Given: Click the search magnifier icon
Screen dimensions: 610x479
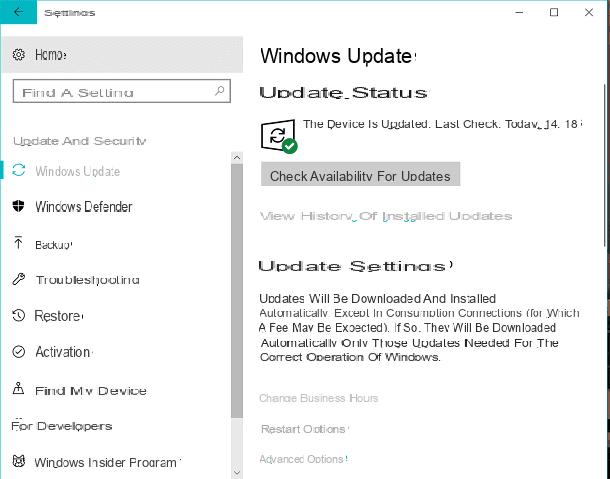Looking at the screenshot, I should tap(219, 91).
